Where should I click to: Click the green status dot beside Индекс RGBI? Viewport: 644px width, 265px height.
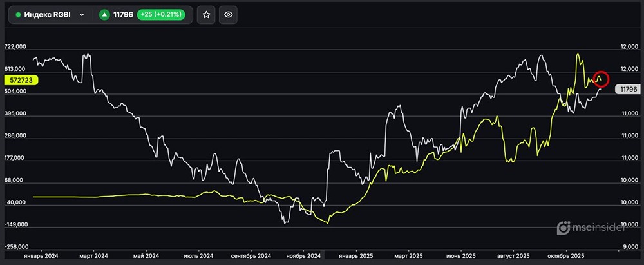18,14
